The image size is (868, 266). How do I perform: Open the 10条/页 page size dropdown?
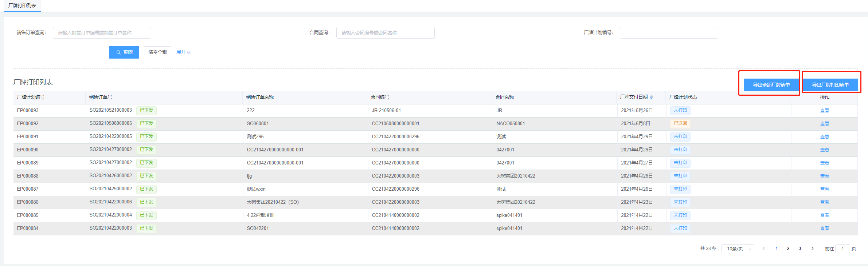[738, 249]
